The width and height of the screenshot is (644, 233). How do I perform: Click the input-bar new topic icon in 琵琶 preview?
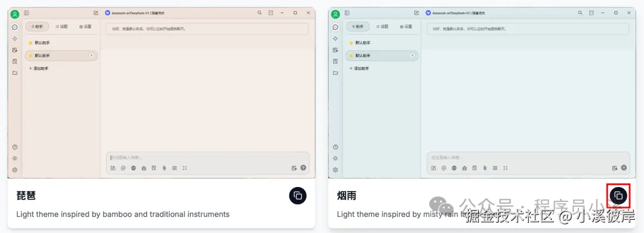(113, 168)
